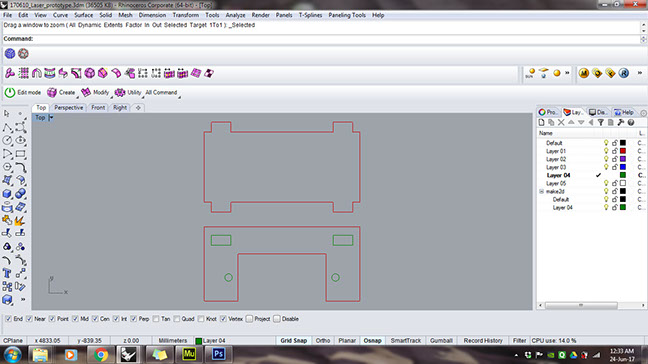Open the Layers panel help icon
648x364 pixels.
coord(631,123)
